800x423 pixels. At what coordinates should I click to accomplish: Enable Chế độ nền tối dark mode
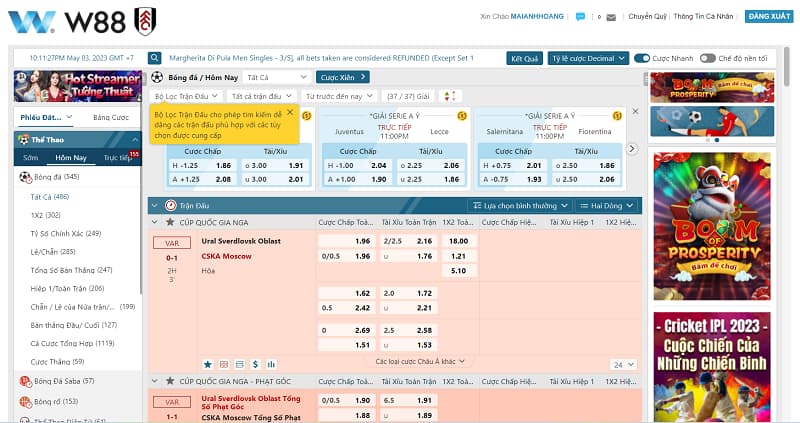(x=707, y=58)
